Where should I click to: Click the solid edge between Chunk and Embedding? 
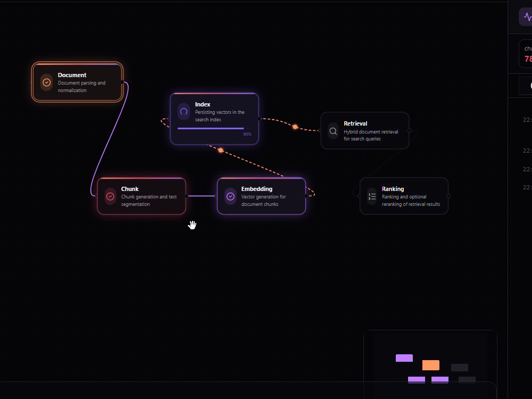pyautogui.click(x=202, y=196)
